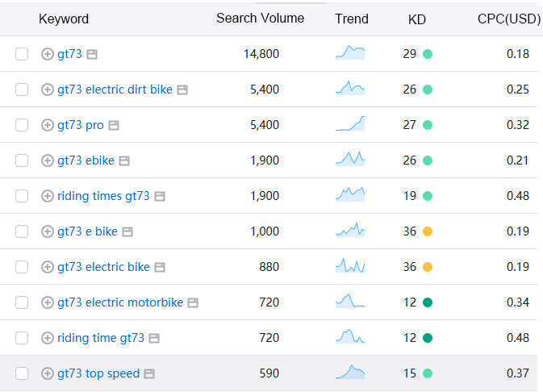Open SERP preview icon for gt73 electric dirt bike
543x392 pixels.
(182, 90)
